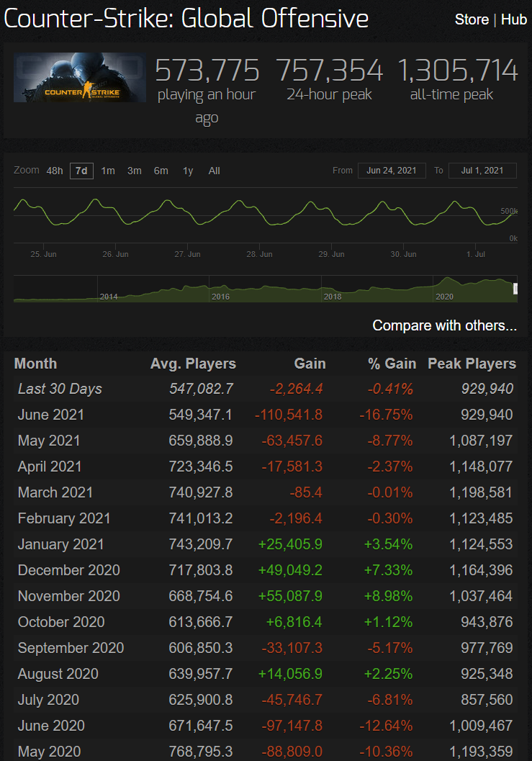Open the Hub link
532x761 pixels.
pos(513,19)
